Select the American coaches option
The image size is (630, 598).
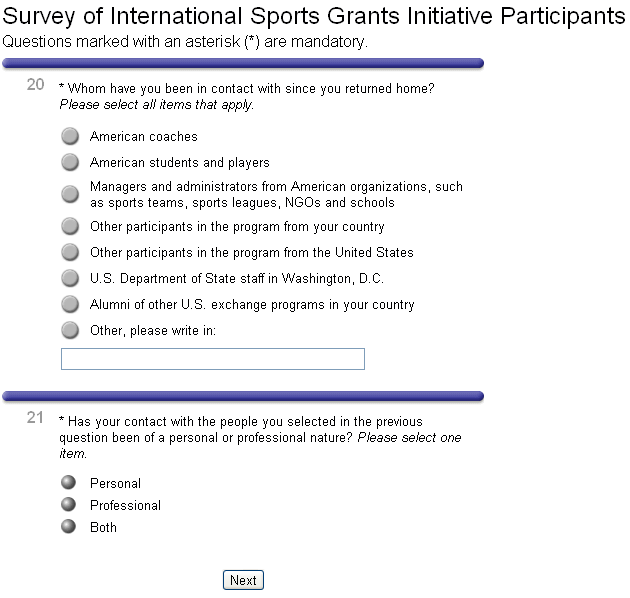pyautogui.click(x=70, y=137)
